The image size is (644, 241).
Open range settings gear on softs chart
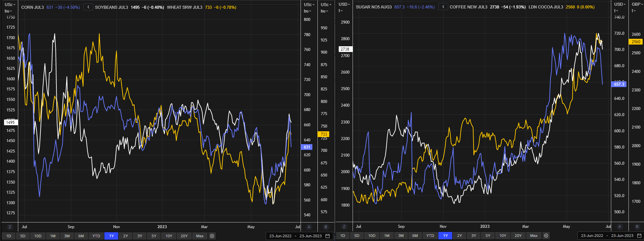tap(546, 236)
